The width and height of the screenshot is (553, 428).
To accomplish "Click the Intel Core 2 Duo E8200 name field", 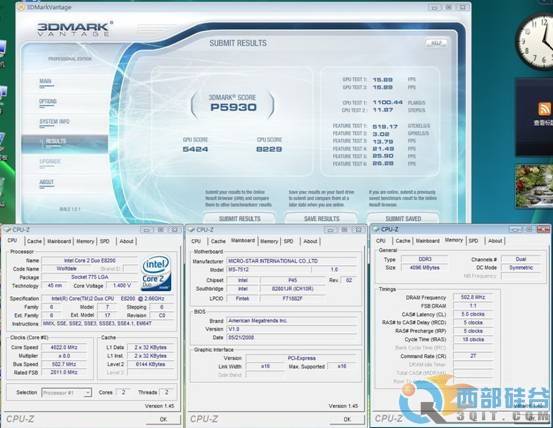I will coord(90,261).
